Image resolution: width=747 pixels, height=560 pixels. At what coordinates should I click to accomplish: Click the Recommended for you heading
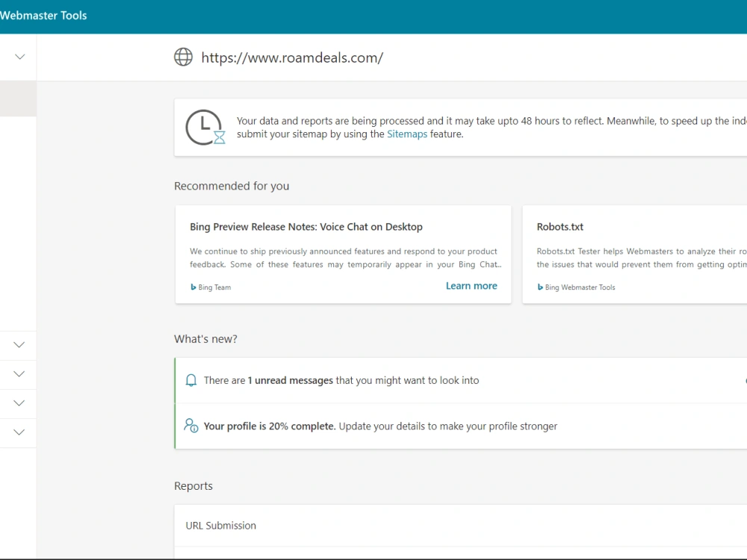[232, 186]
